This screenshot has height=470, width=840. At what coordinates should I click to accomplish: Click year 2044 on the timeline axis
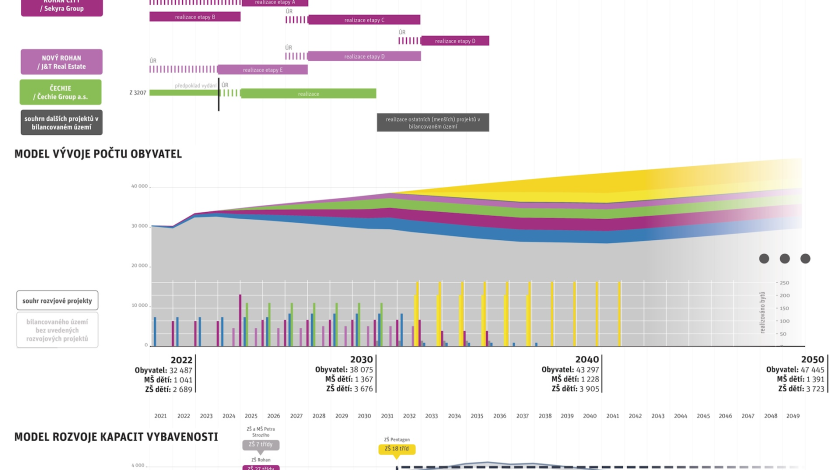point(680,416)
